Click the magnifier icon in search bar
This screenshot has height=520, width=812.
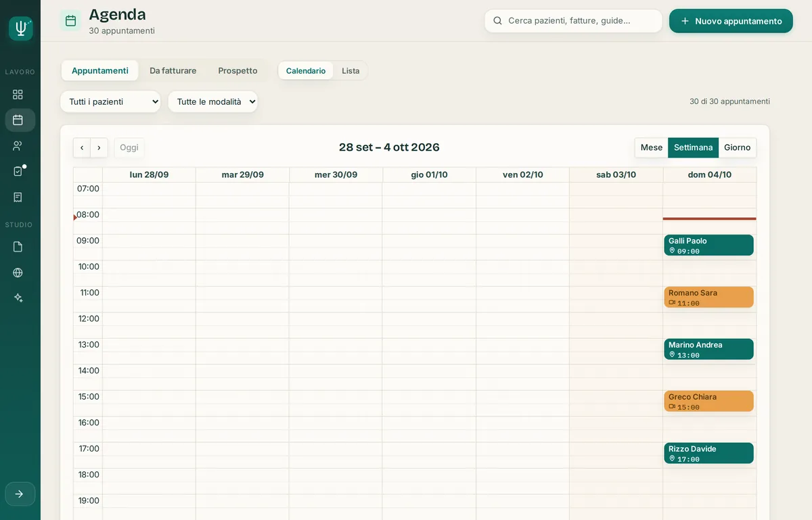(498, 21)
